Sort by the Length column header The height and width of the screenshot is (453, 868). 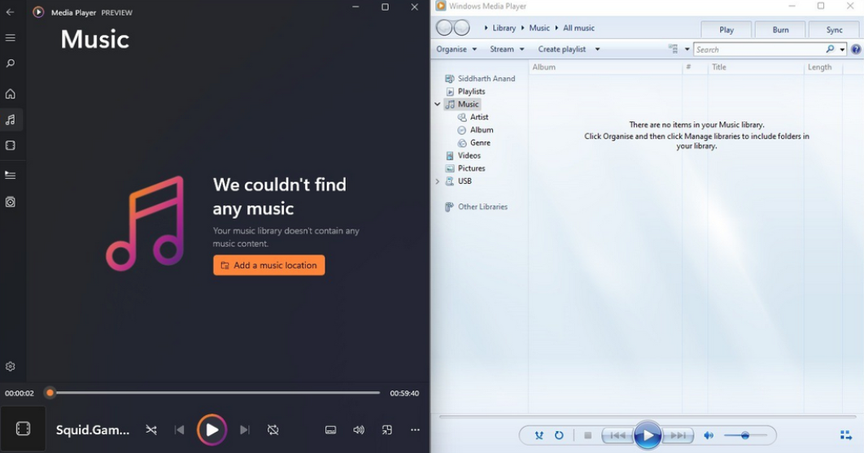(x=823, y=67)
